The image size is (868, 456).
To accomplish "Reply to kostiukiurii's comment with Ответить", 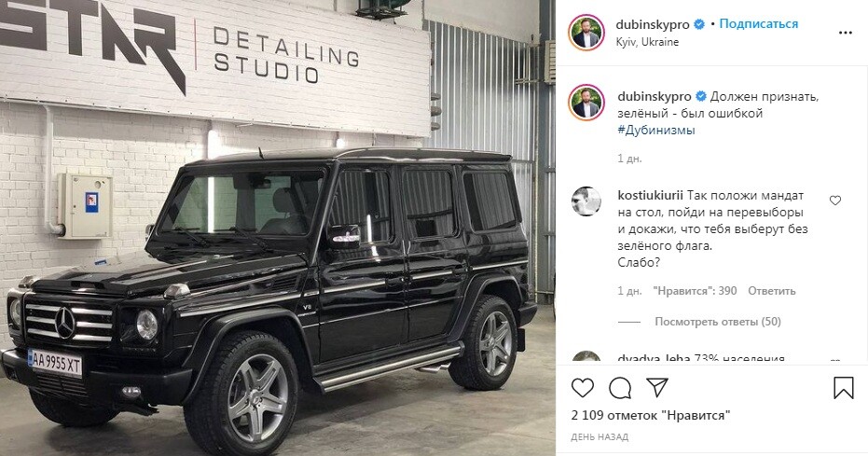I will coord(772,291).
